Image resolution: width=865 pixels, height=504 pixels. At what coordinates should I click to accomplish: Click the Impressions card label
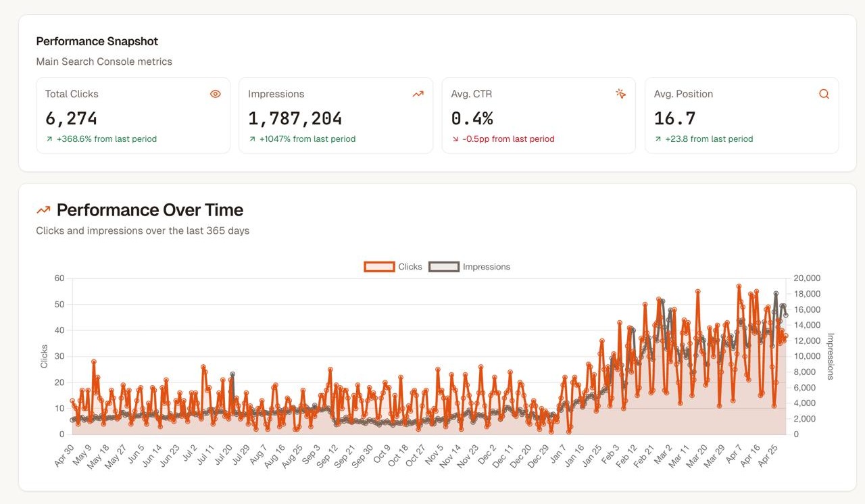click(276, 94)
